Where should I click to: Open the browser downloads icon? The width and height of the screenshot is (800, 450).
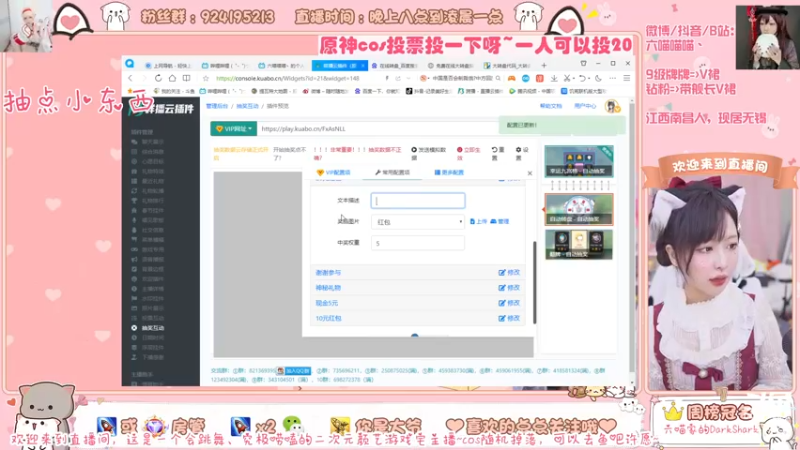554,79
